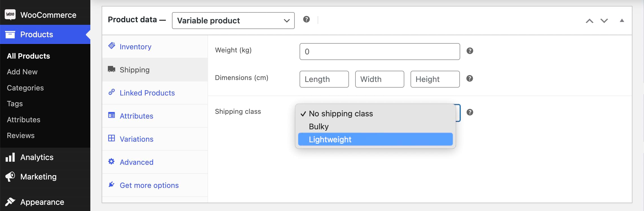Image resolution: width=644 pixels, height=211 pixels.
Task: Open the help tooltip next to Weight field
Action: click(470, 51)
